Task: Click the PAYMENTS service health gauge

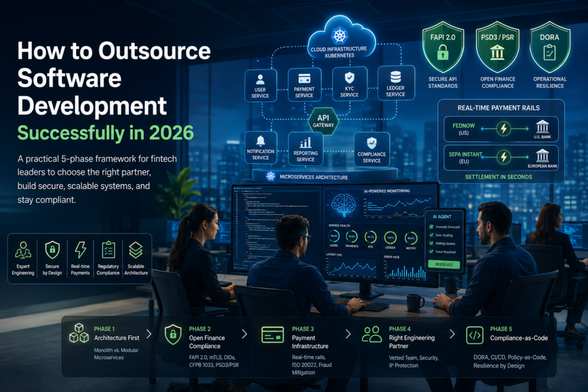Action: tap(352, 236)
